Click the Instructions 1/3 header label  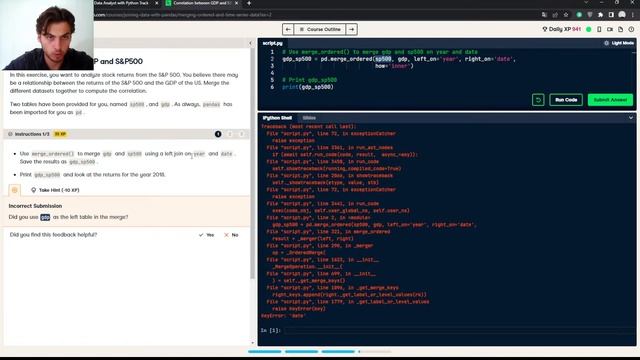pos(32,134)
